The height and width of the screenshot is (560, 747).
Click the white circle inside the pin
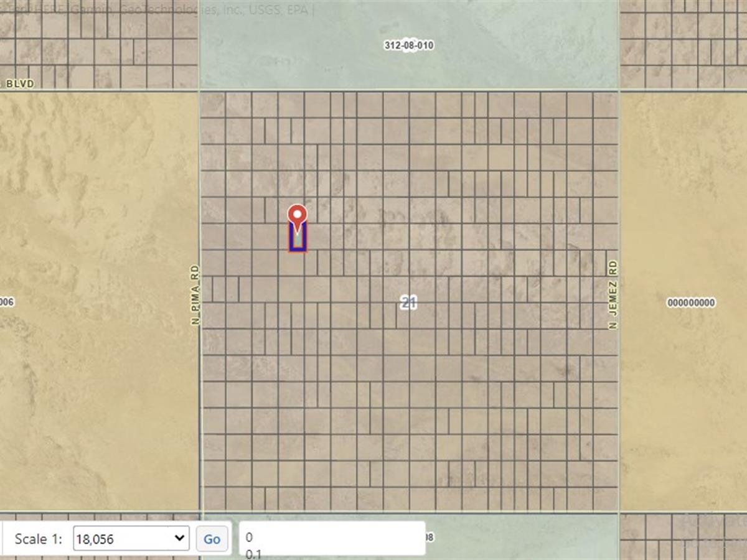(298, 215)
